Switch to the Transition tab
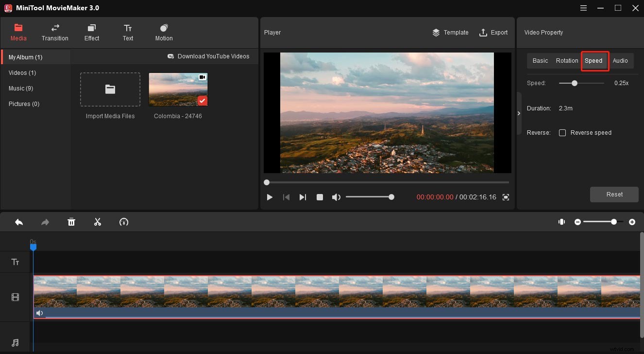 pos(55,33)
